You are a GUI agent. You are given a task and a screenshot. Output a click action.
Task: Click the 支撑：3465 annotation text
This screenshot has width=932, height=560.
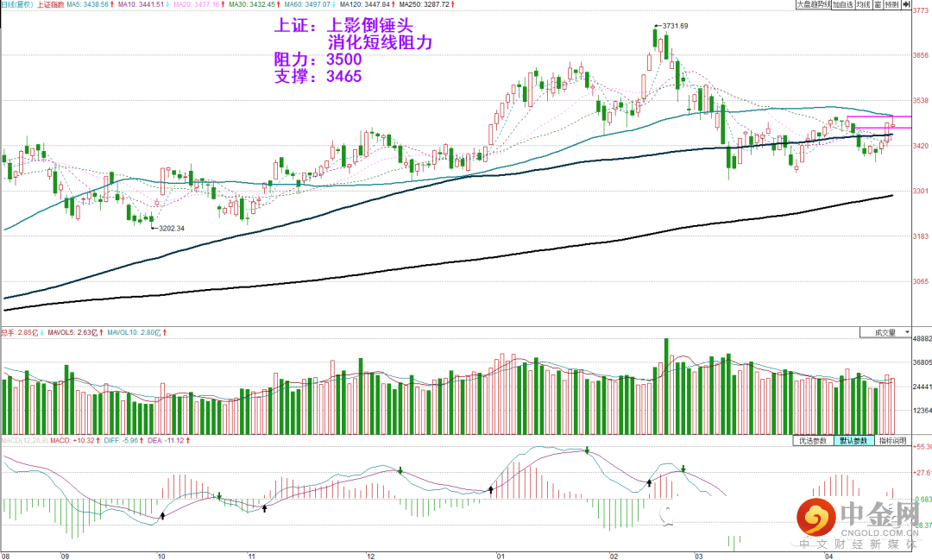318,76
